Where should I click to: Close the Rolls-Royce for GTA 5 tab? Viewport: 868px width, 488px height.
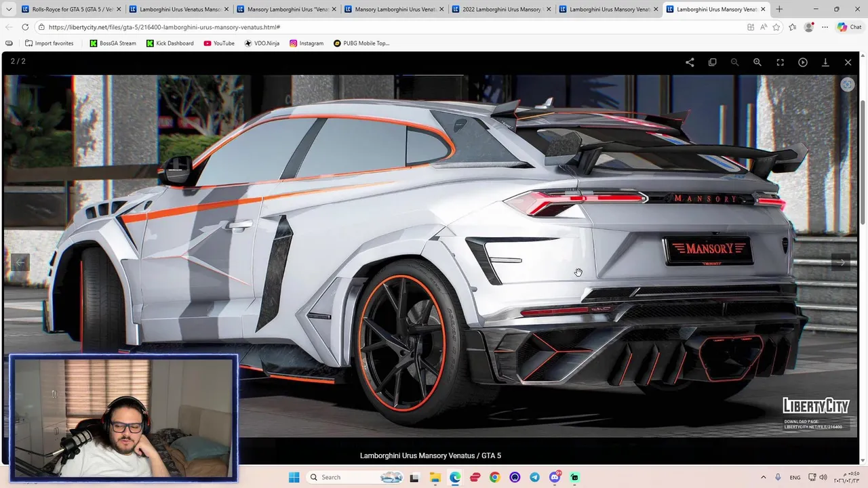pyautogui.click(x=119, y=9)
